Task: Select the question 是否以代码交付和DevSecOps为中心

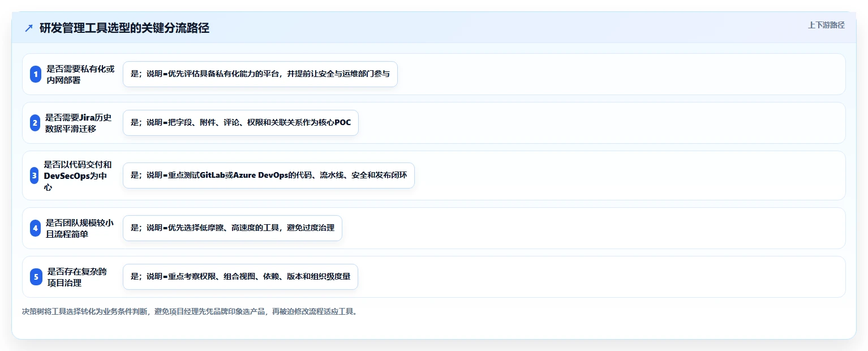Action: (x=78, y=175)
